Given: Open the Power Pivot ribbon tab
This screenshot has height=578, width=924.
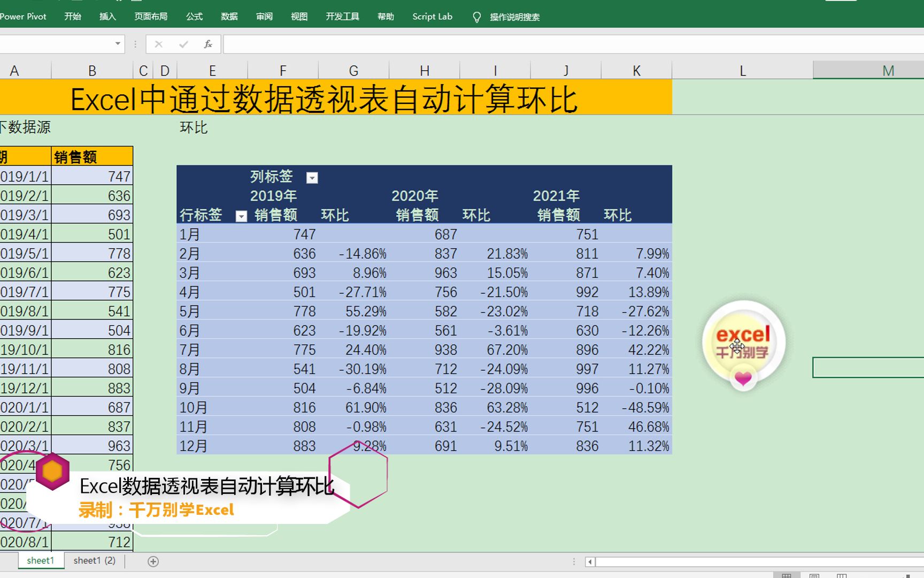Looking at the screenshot, I should (x=23, y=17).
